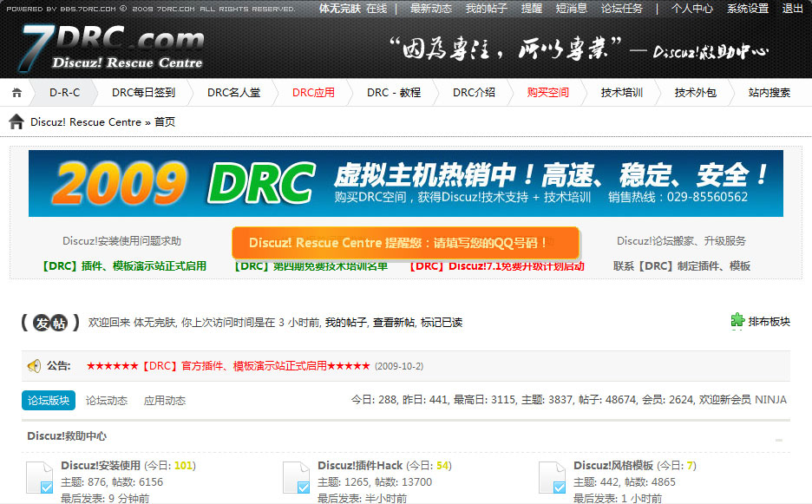Click the 在线 status link
Screen dimensions: 812x504
[377, 9]
